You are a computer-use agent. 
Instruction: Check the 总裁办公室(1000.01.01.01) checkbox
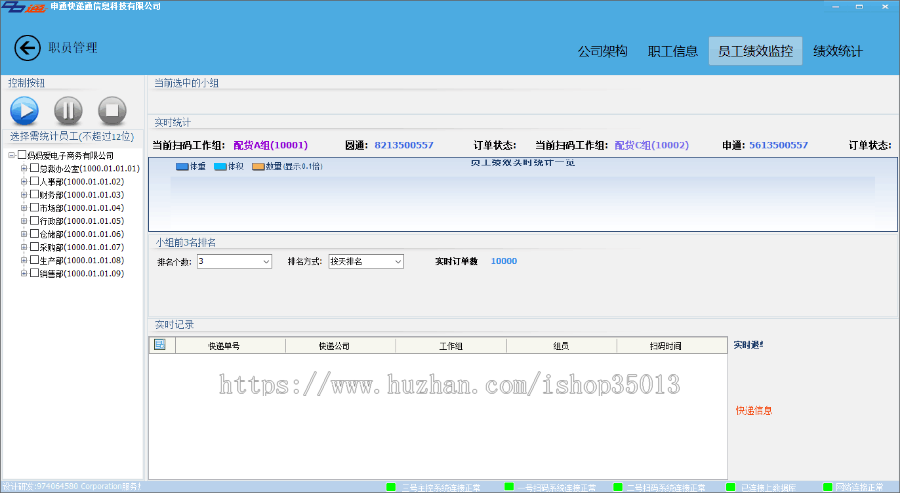[34, 168]
